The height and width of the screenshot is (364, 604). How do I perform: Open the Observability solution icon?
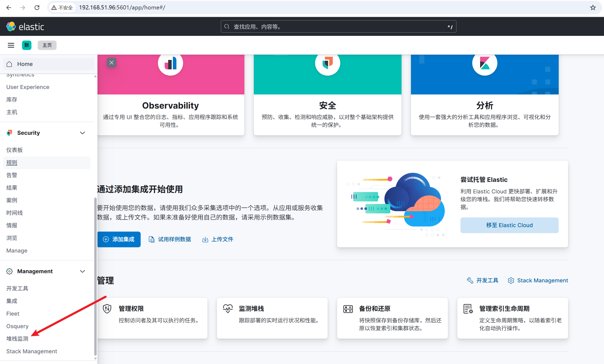coord(171,64)
